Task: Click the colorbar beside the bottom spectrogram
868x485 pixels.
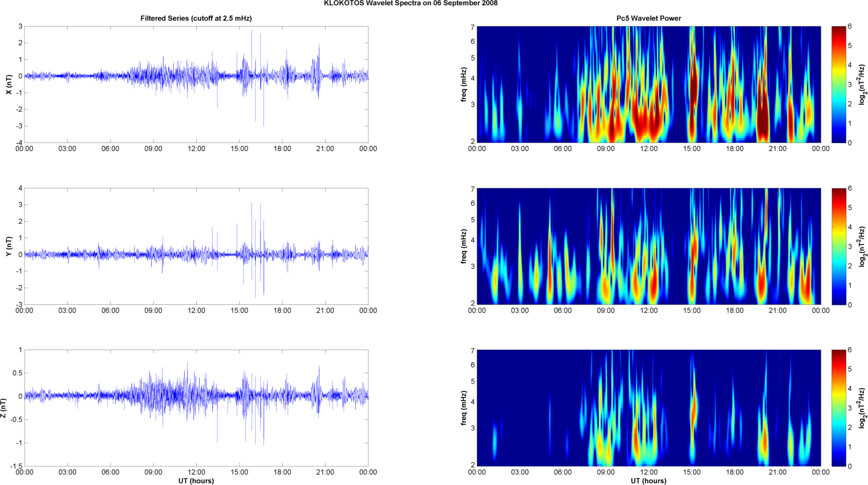Action: coord(838,408)
